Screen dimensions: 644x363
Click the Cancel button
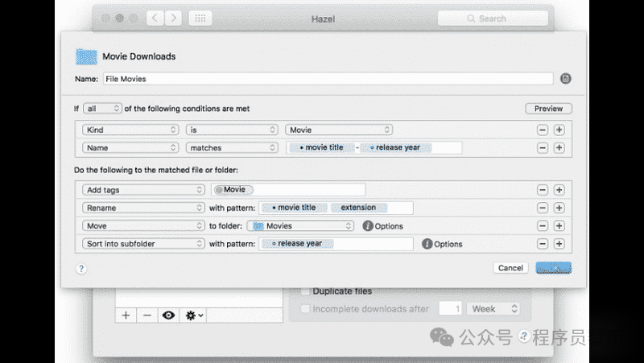510,268
